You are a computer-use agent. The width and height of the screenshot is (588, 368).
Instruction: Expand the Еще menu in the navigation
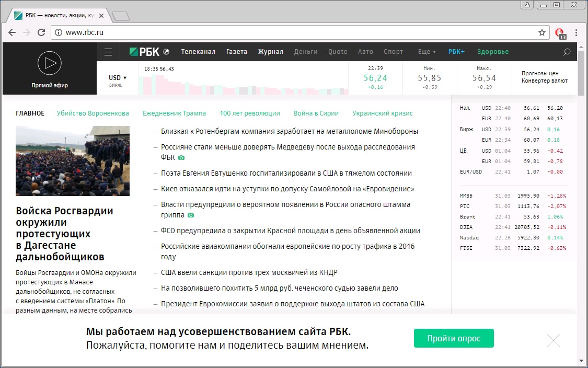[x=427, y=52]
